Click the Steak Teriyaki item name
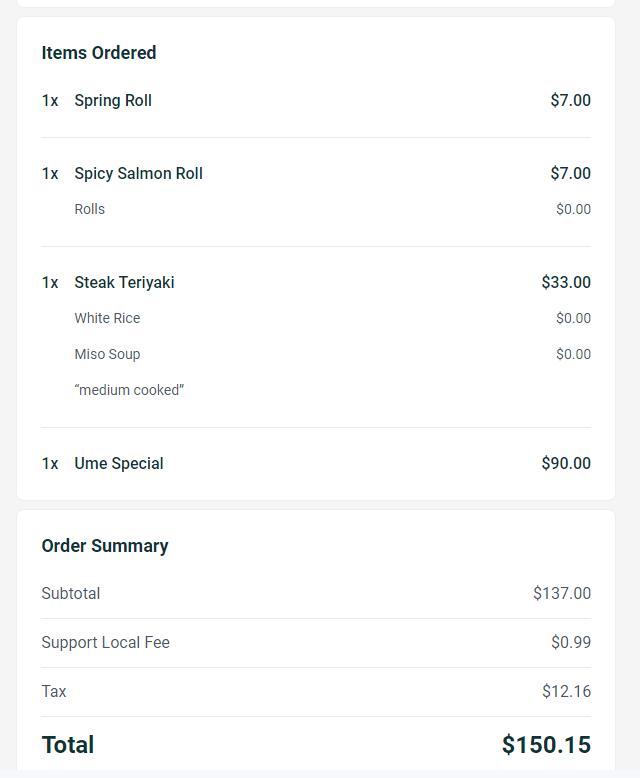This screenshot has width=640, height=778. (x=124, y=283)
